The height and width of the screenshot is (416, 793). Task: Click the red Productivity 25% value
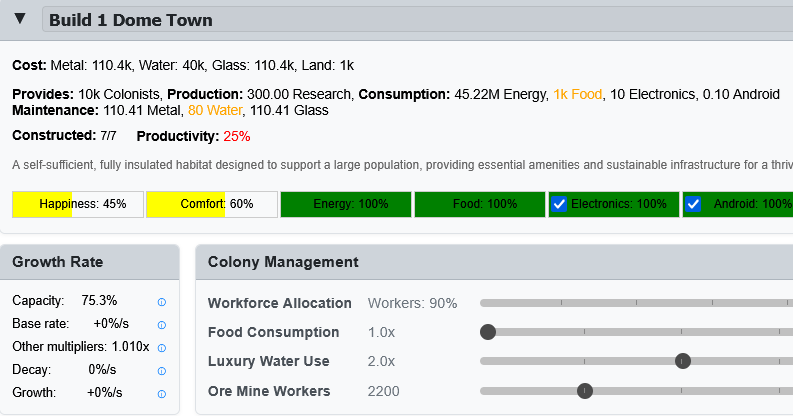[237, 136]
